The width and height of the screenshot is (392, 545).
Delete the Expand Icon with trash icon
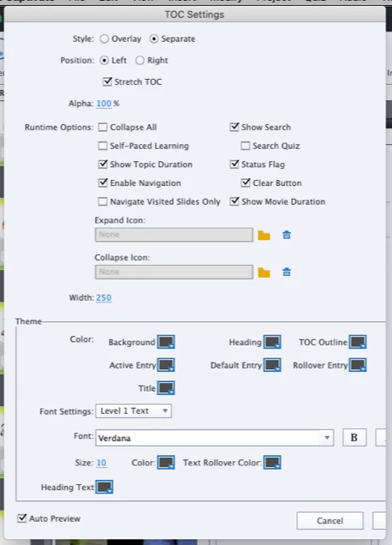click(x=287, y=235)
